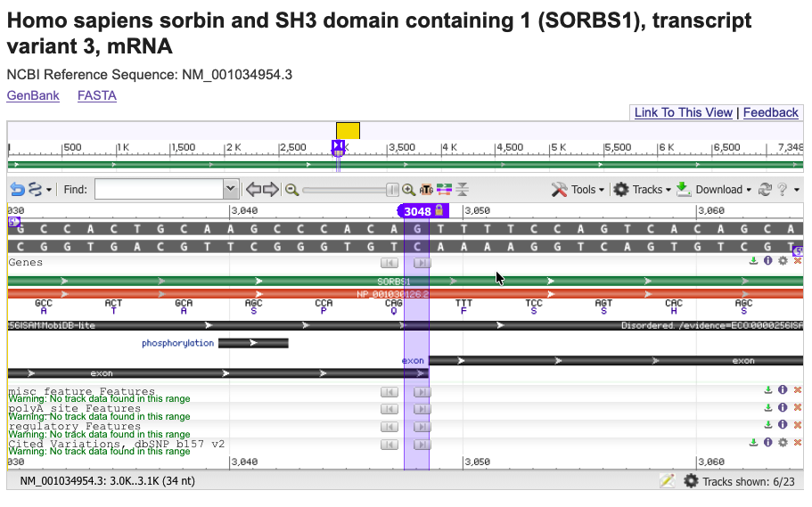Jump to next Cited Variations feature

pos(422,445)
